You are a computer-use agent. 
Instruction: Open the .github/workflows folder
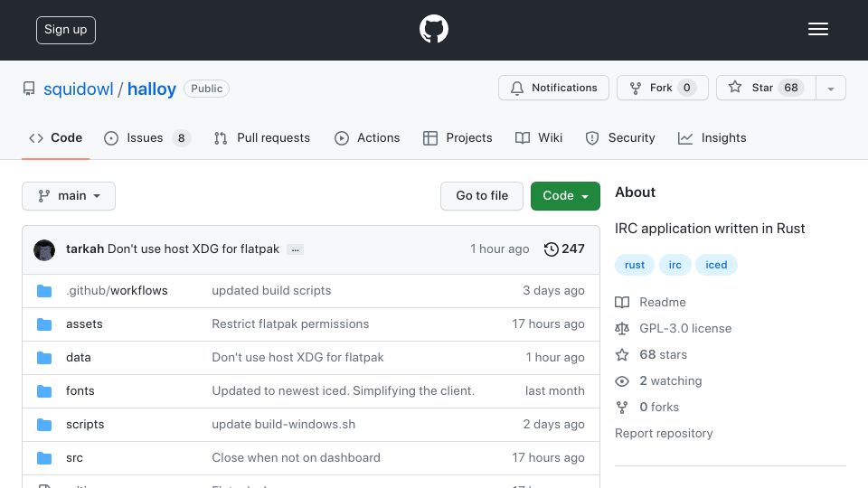pyautogui.click(x=117, y=290)
